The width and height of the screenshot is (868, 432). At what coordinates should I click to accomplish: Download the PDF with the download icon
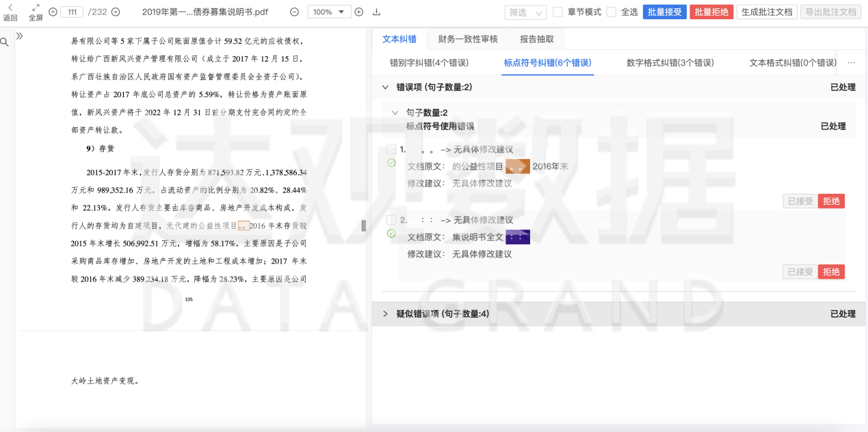click(376, 12)
